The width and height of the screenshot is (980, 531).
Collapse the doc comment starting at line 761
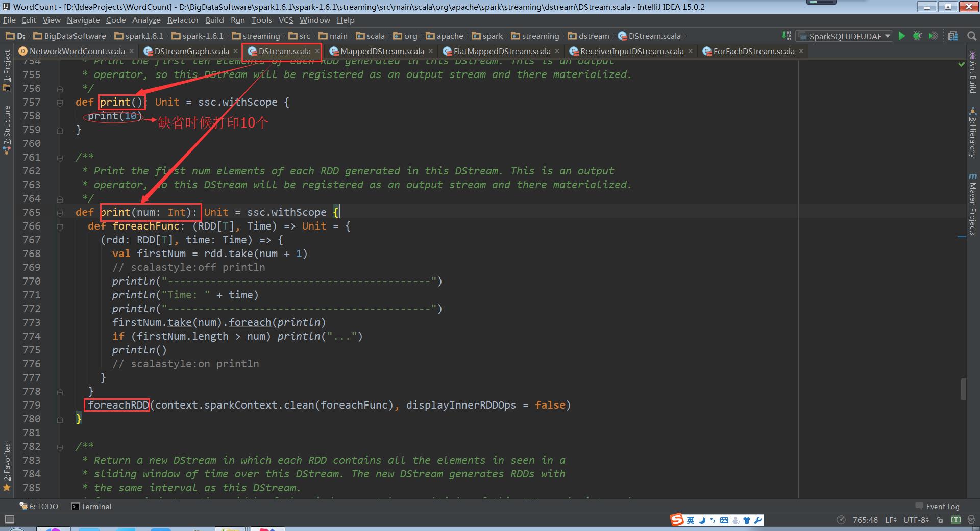(x=60, y=157)
